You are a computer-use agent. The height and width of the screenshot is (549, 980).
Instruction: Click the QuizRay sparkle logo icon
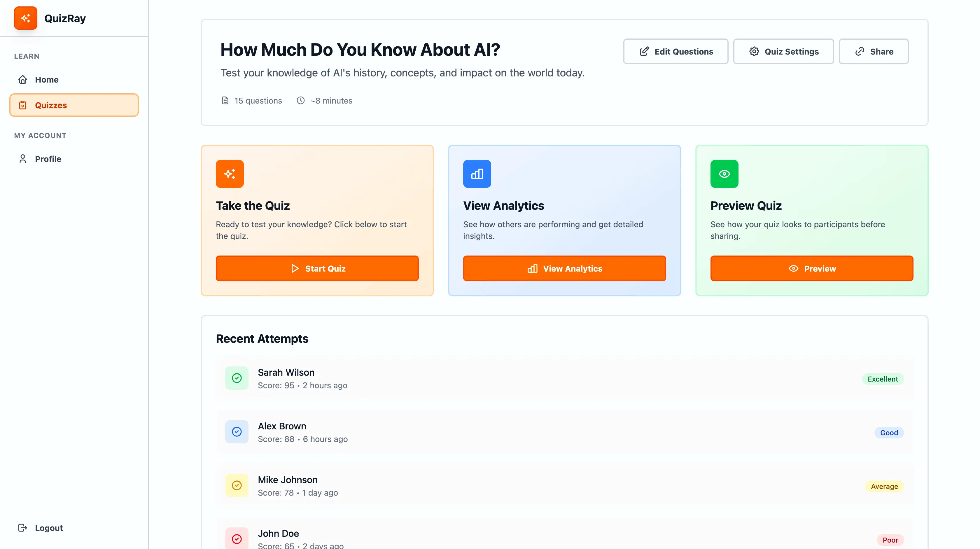(x=25, y=18)
